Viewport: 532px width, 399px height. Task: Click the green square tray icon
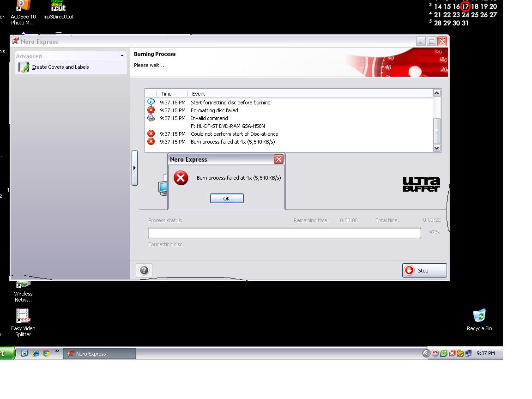point(443,354)
